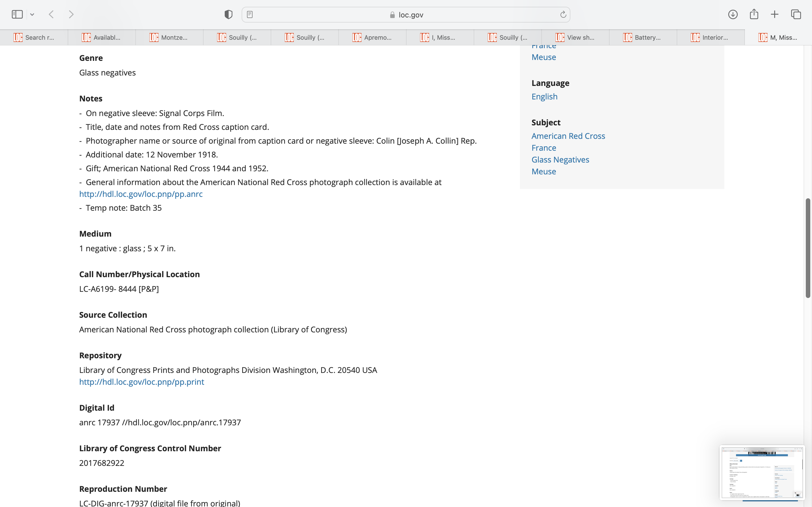Click the screenshot preview thumbnail
The width and height of the screenshot is (812, 507).
tap(762, 473)
